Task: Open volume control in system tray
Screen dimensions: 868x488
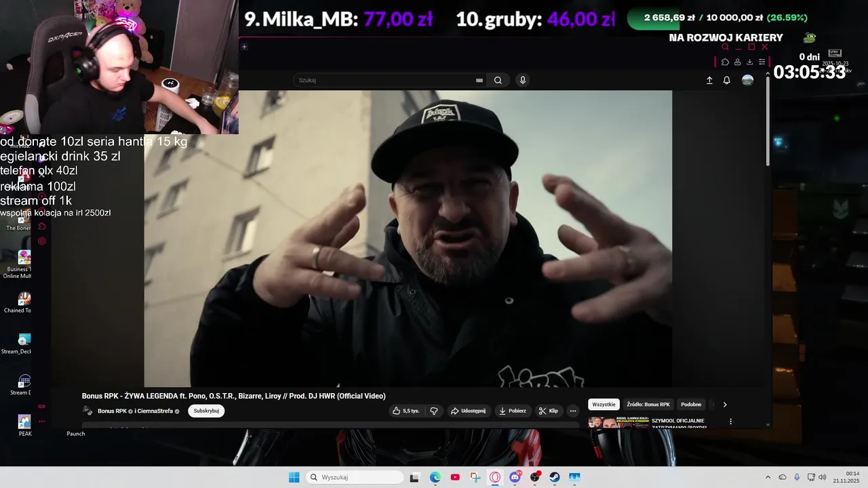Action: [x=823, y=477]
